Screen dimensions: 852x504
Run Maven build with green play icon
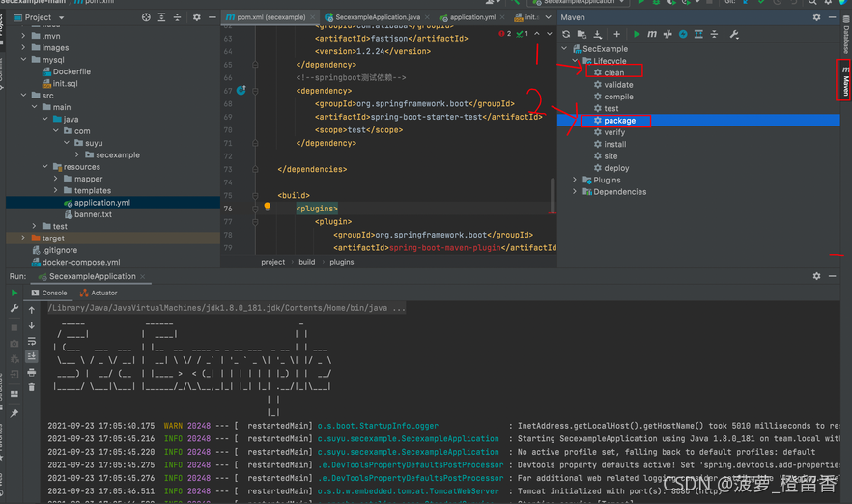(x=637, y=34)
